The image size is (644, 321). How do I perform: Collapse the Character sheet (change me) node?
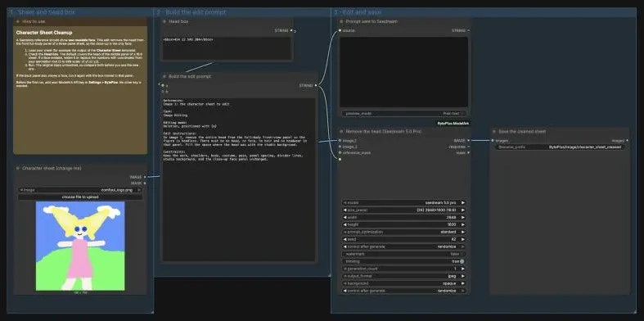point(18,168)
